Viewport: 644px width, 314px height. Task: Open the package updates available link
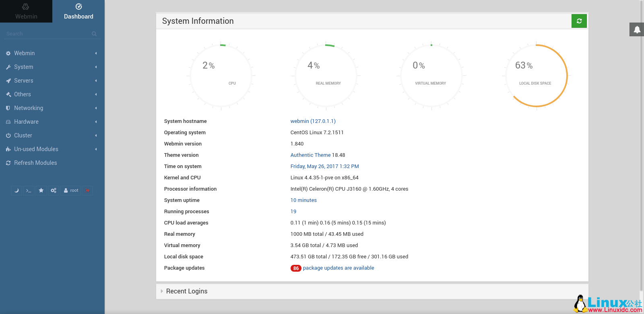(338, 268)
